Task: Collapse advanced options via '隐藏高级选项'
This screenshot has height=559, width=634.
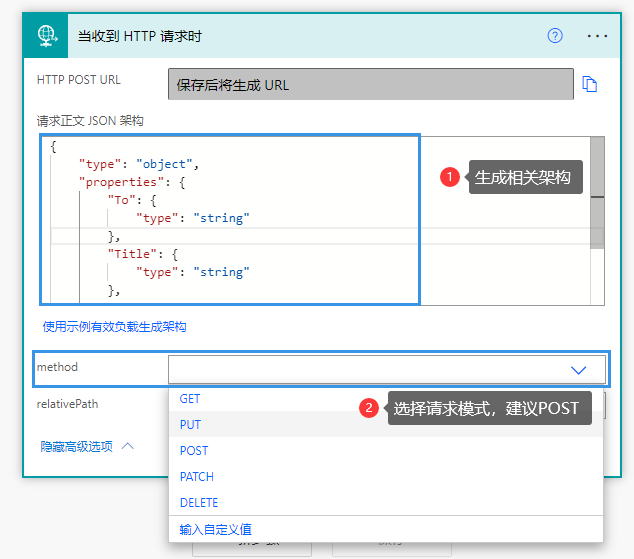Action: 87,447
